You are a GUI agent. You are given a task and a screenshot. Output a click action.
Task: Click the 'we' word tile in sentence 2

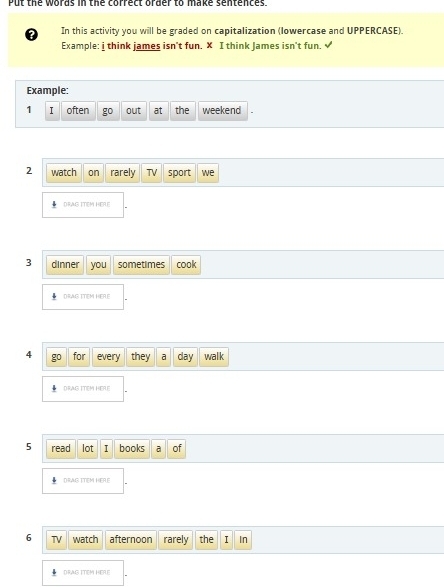208,173
